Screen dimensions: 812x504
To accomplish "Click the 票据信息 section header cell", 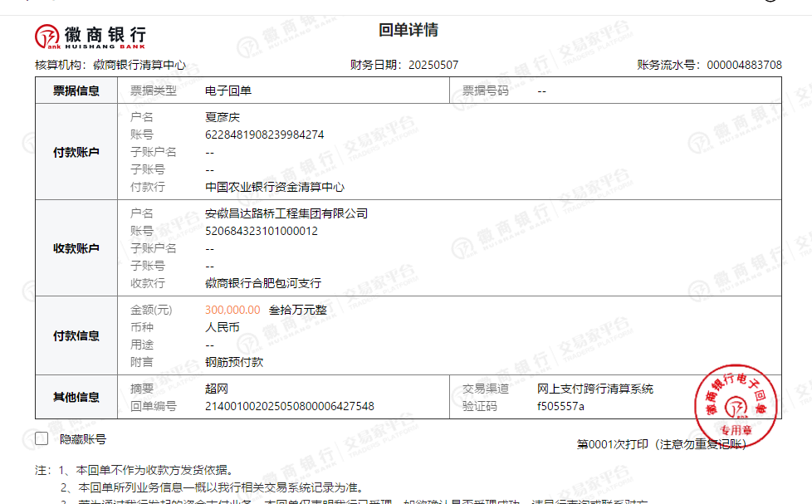I will point(76,91).
